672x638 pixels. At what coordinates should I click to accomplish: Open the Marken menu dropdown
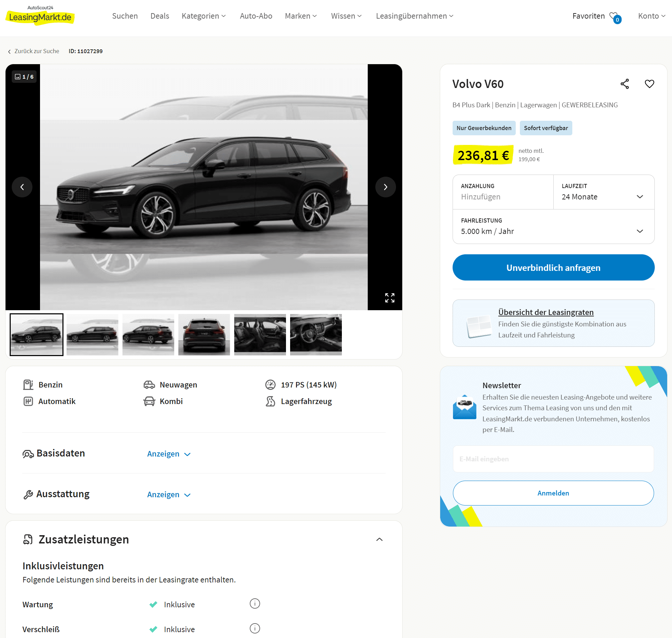click(x=301, y=16)
